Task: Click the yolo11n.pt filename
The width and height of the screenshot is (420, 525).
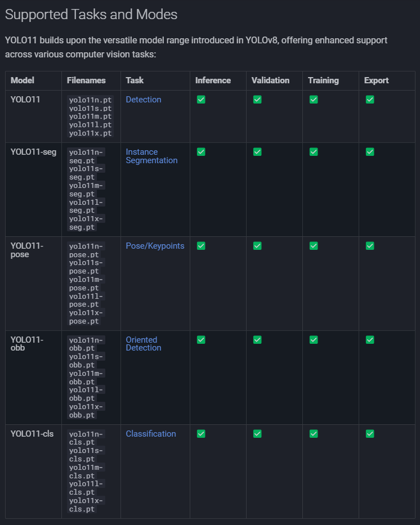Action: pyautogui.click(x=90, y=100)
